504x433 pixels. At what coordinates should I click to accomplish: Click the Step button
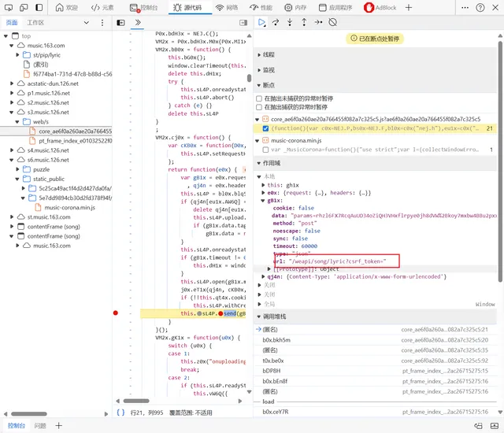(x=318, y=22)
